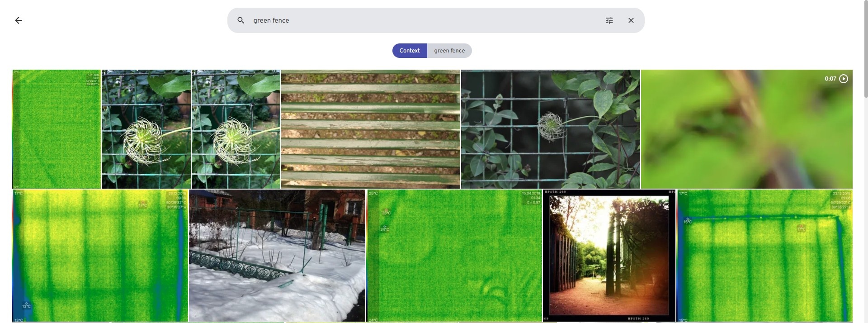Viewport: 868px width, 323px height.
Task: Click the back arrow icon
Action: (x=19, y=20)
